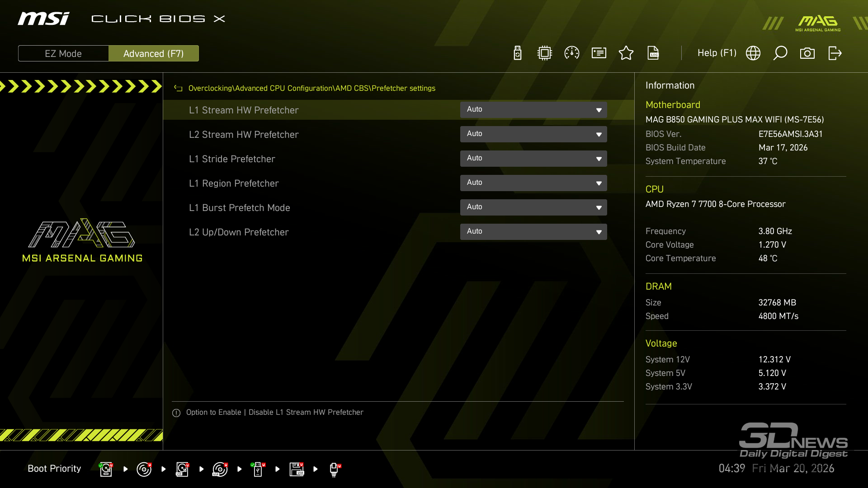868x488 pixels.
Task: Go back via breadcrumb return arrow
Action: pyautogui.click(x=178, y=89)
